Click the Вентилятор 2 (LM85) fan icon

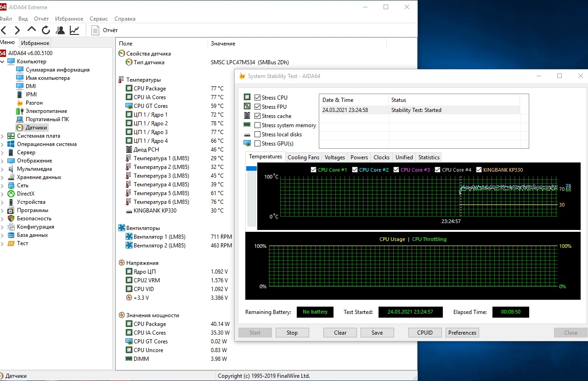point(129,246)
